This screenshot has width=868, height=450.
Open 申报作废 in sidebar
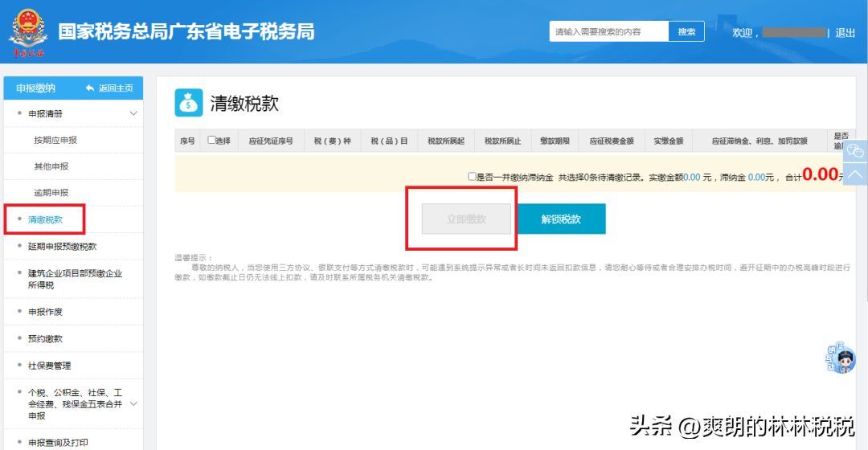(x=45, y=312)
